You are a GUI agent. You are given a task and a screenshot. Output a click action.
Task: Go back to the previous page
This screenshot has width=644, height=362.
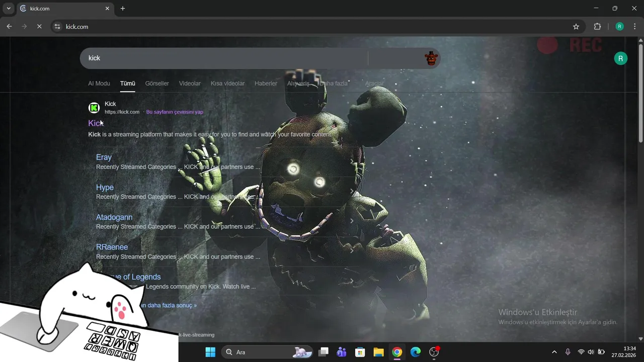(9, 27)
